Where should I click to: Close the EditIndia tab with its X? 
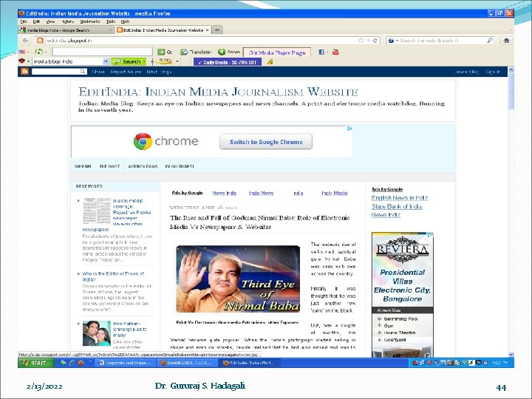click(x=208, y=30)
